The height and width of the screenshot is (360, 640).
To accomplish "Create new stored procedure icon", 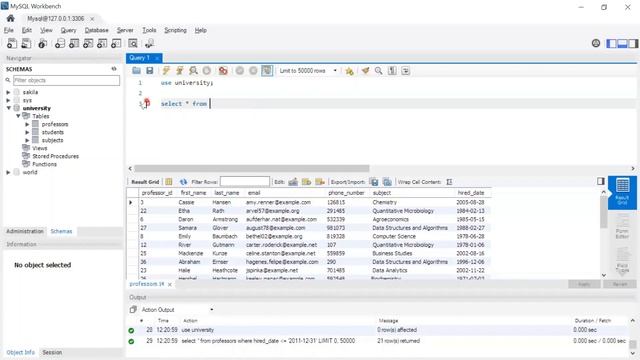I will [x=102, y=43].
